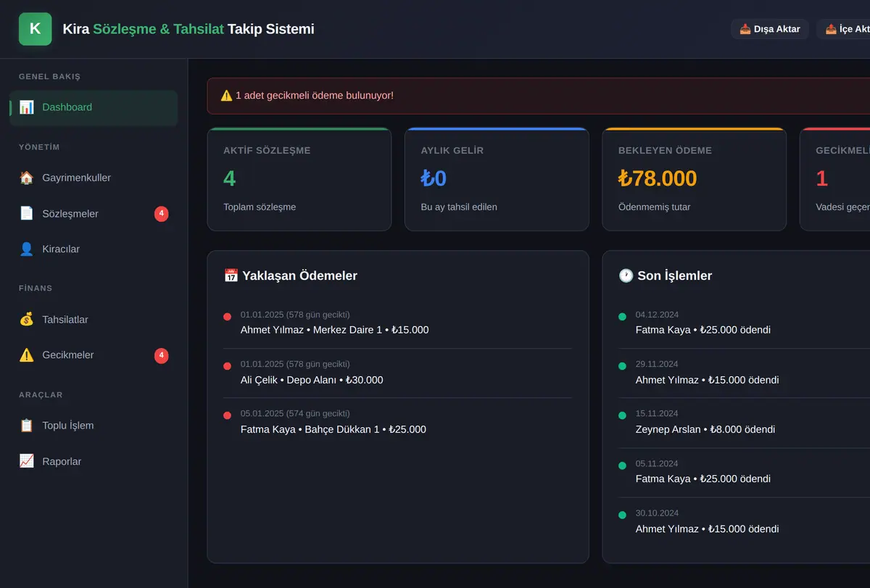Click the ₺78.000 pending amount
Image resolution: width=870 pixels, height=588 pixels.
point(658,178)
